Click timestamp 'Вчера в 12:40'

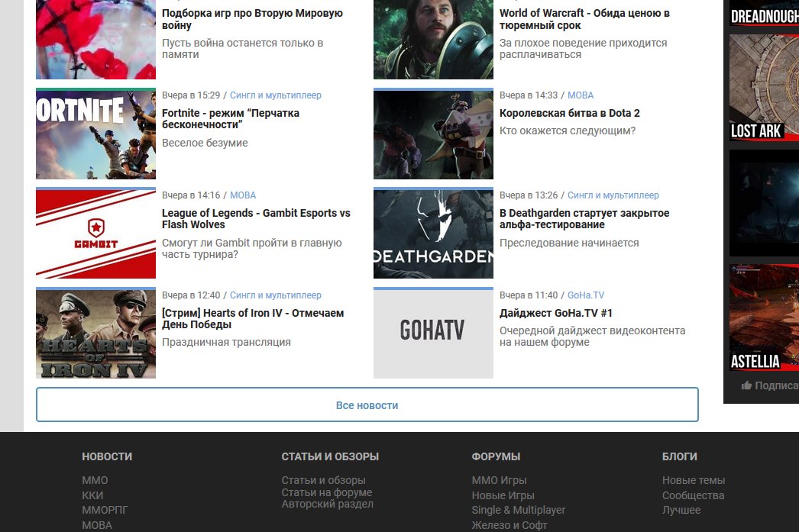point(191,295)
